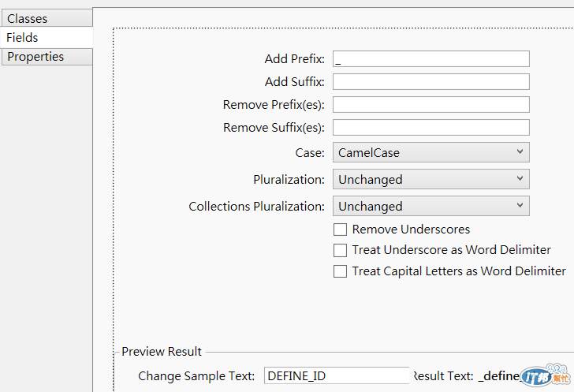Click the Collections Pluralization chevron arrow
Screen dimensions: 574x392
tap(520, 206)
